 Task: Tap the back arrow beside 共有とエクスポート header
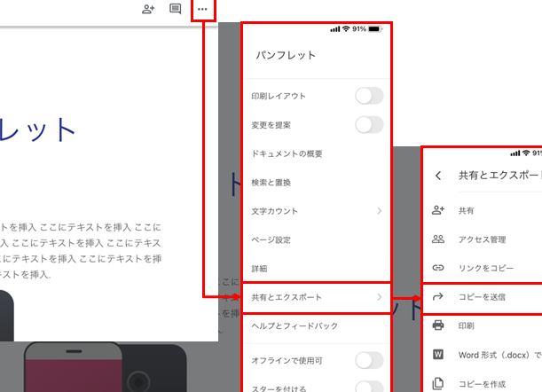(438, 176)
